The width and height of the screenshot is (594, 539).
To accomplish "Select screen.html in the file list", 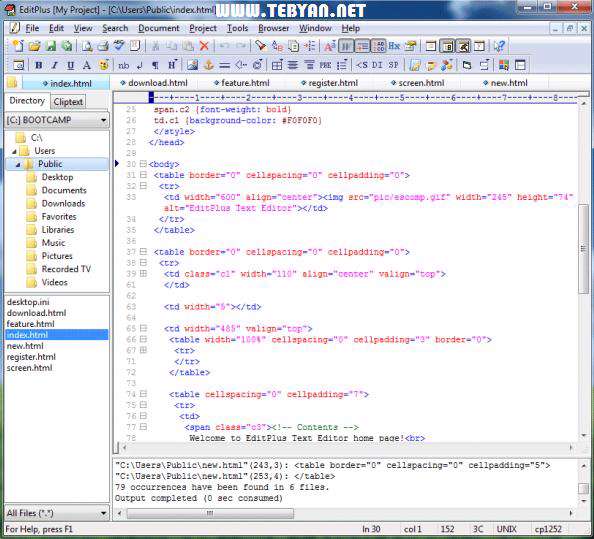I will [30, 368].
